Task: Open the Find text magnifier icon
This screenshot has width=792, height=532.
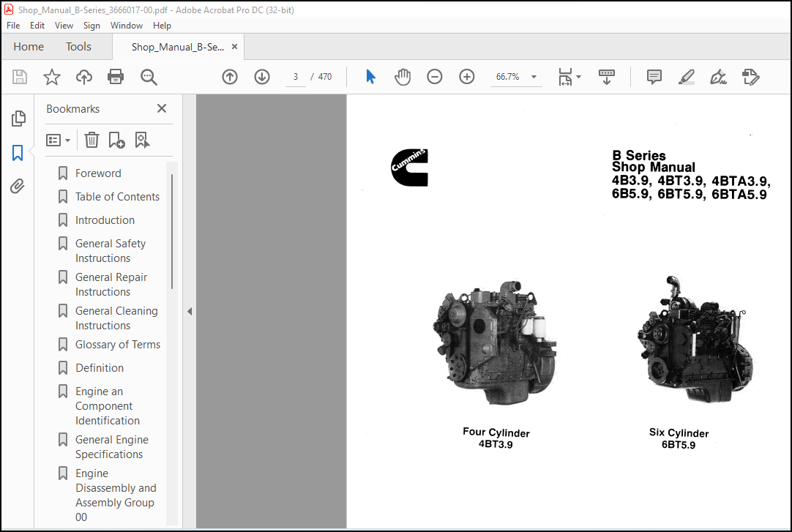Action: (x=149, y=77)
